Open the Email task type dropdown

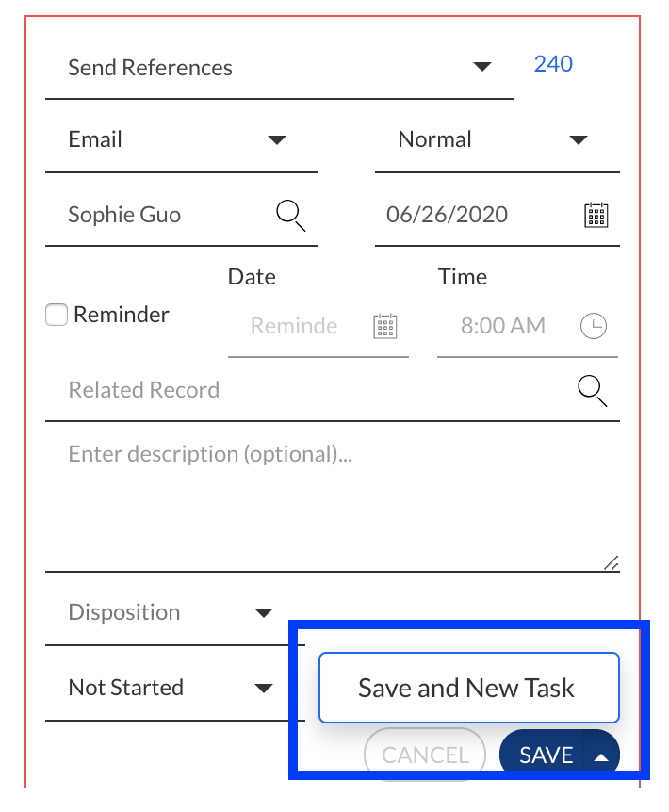(x=276, y=140)
